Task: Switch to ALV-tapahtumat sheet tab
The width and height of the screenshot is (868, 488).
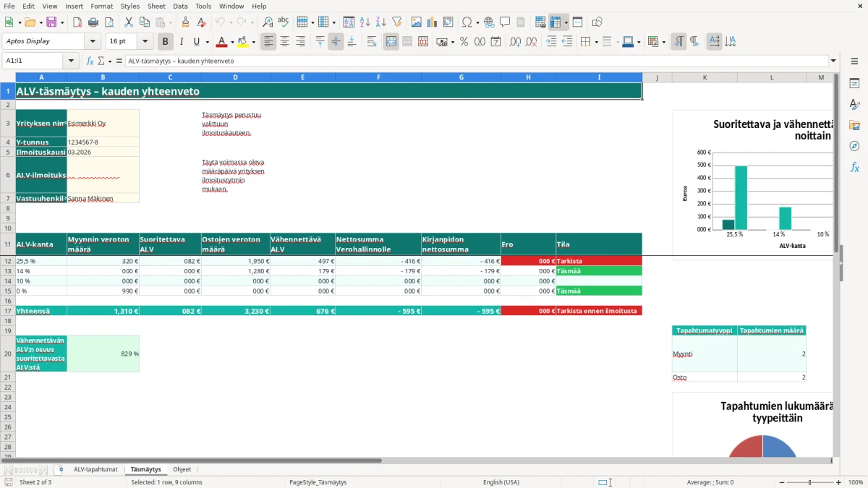Action: [x=95, y=469]
